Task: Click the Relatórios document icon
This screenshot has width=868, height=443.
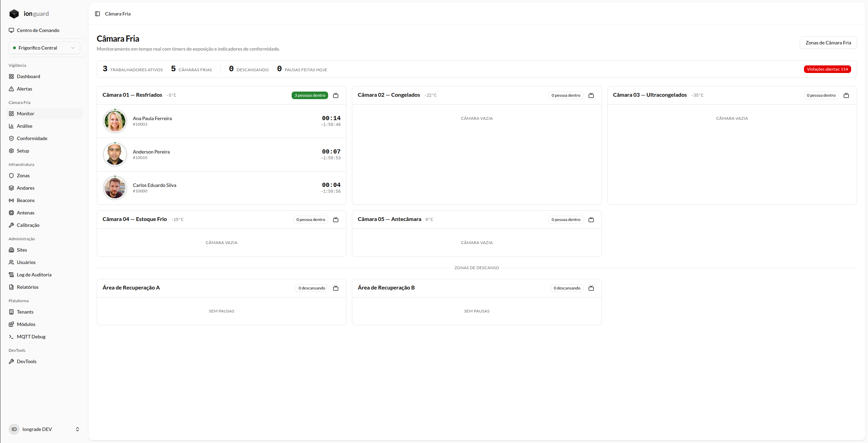Action: 11,287
